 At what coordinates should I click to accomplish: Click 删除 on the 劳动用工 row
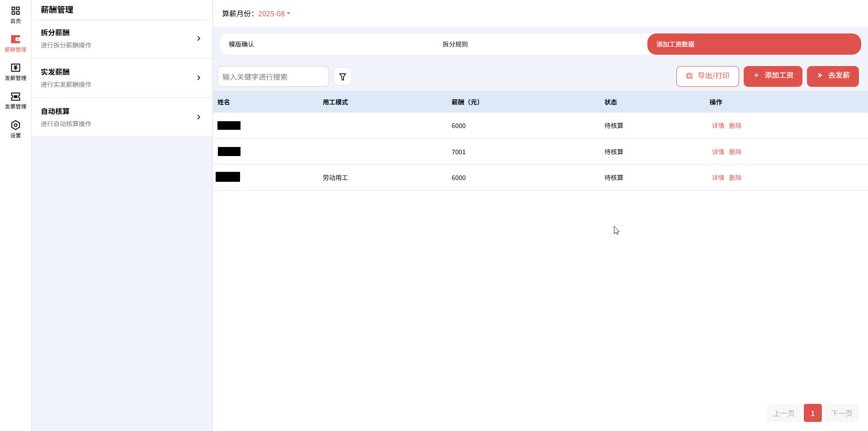point(735,178)
